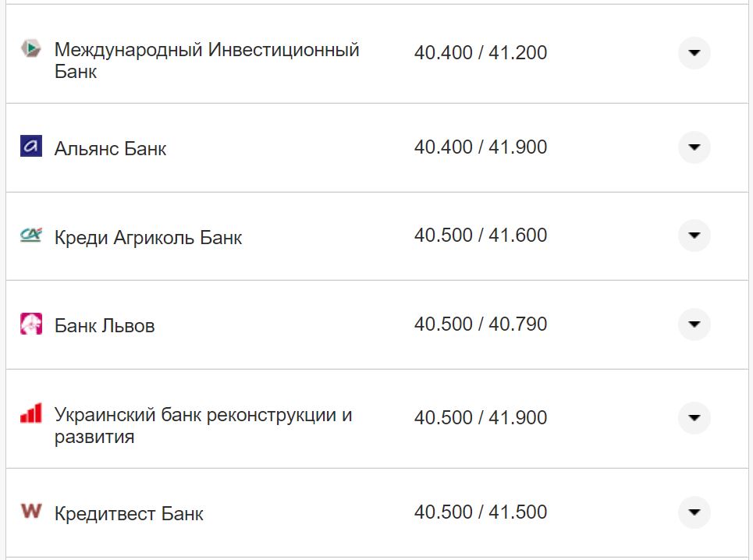
Task: Expand the Международный Инвестиционный Банк row
Action: coord(694,54)
